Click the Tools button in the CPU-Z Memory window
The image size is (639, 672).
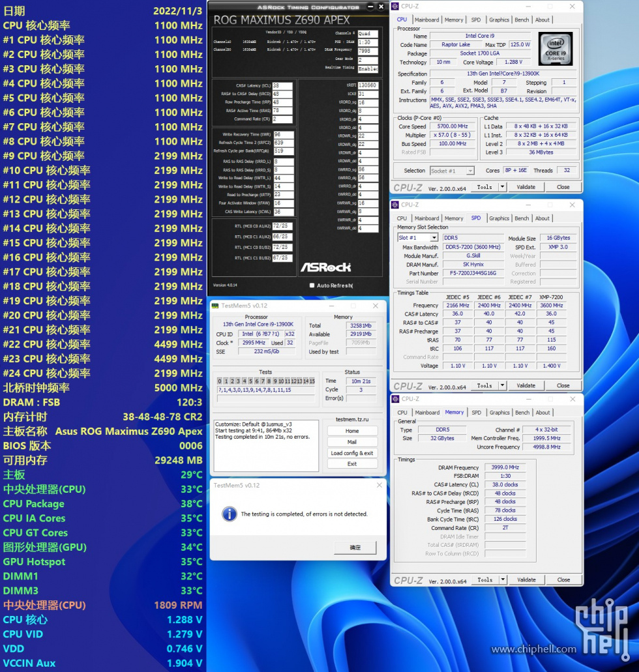[485, 580]
